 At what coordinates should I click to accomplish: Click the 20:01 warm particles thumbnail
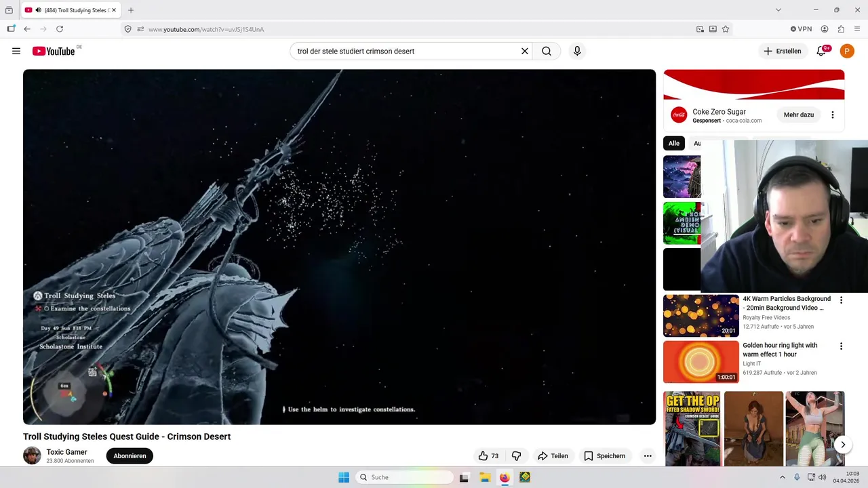(x=701, y=316)
